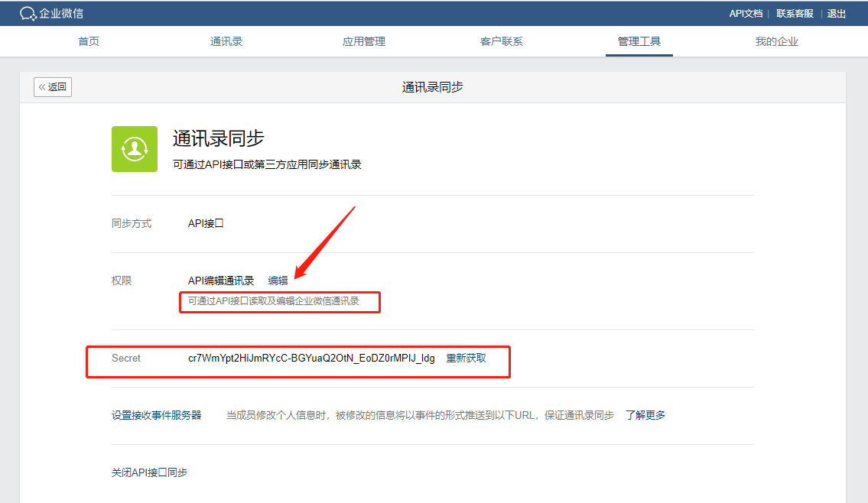This screenshot has height=503, width=868.
Task: Open the API文档 link
Action: (746, 14)
